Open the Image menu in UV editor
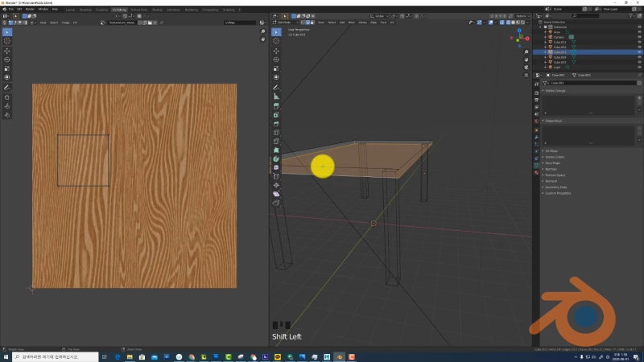This screenshot has width=644, height=362. tap(65, 23)
